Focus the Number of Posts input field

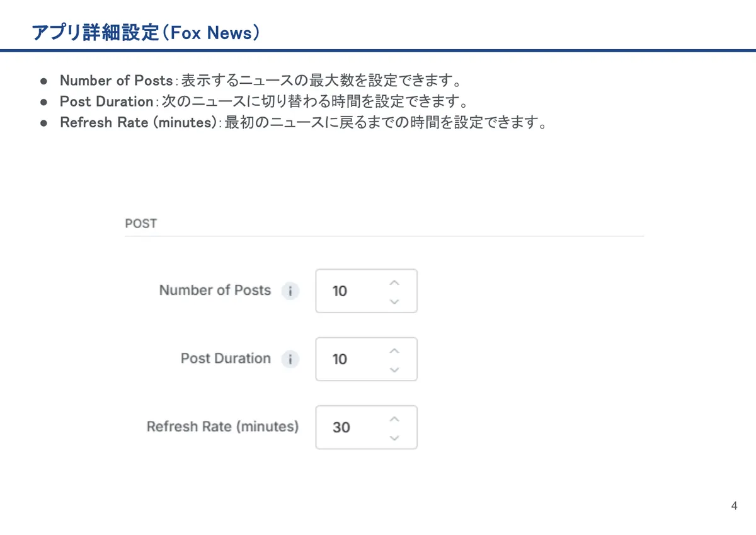tap(366, 291)
